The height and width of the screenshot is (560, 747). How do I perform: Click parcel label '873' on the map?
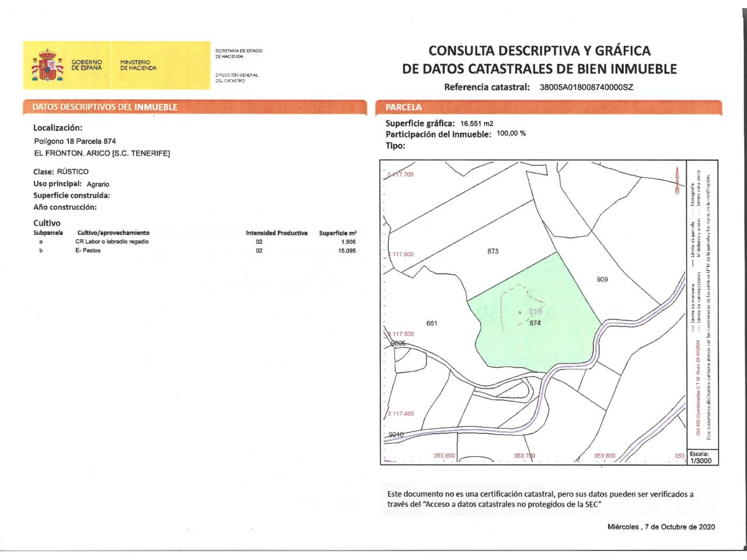(493, 251)
